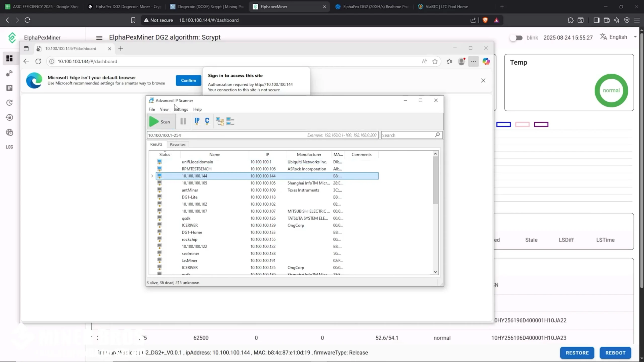Click the Confirm button in Edge banner
Viewport: 644px width, 362px height.
tap(188, 80)
